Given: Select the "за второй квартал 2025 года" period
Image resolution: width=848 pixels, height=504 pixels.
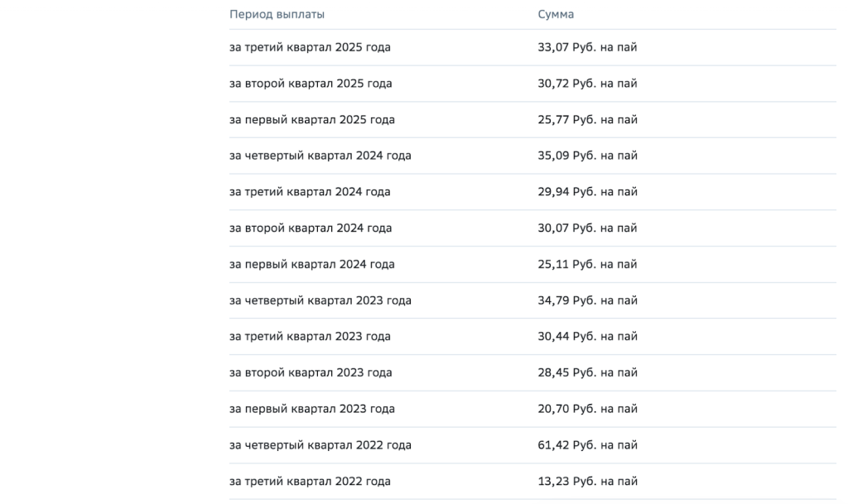Looking at the screenshot, I should (x=311, y=84).
